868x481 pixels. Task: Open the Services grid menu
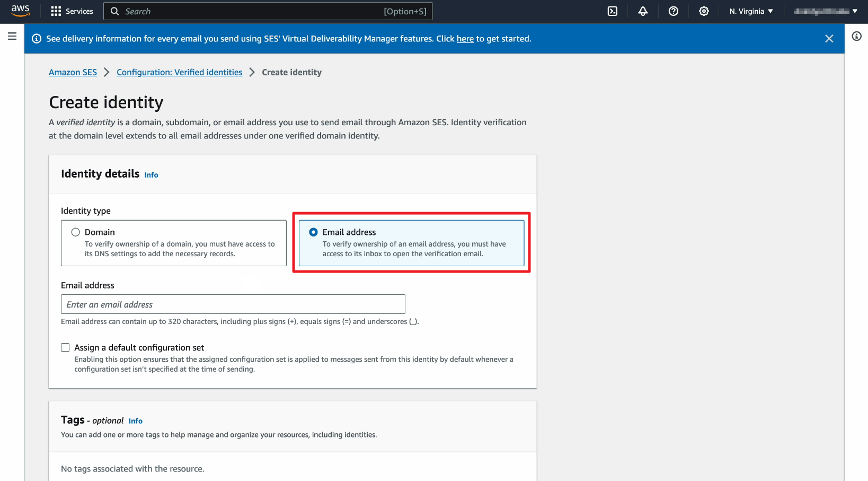72,11
